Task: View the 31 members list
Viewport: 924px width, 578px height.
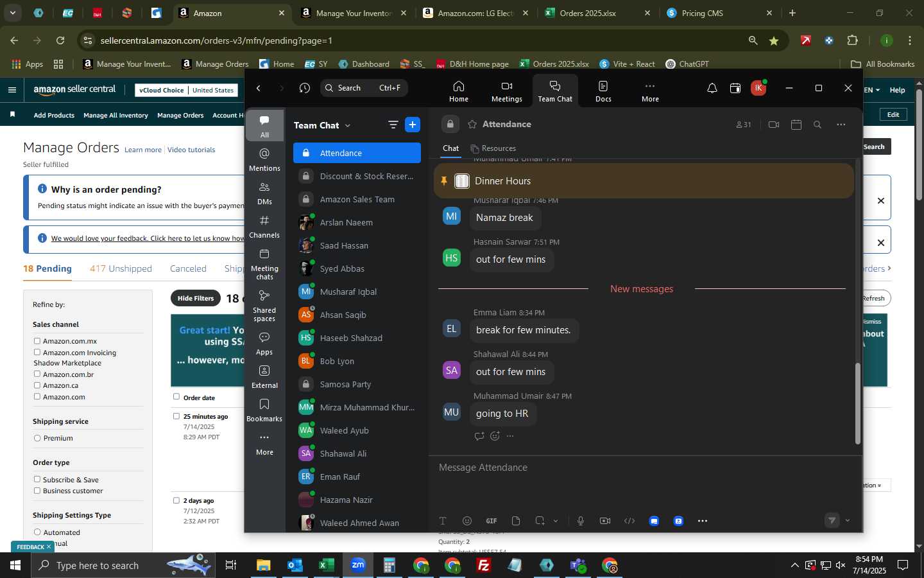Action: (744, 125)
